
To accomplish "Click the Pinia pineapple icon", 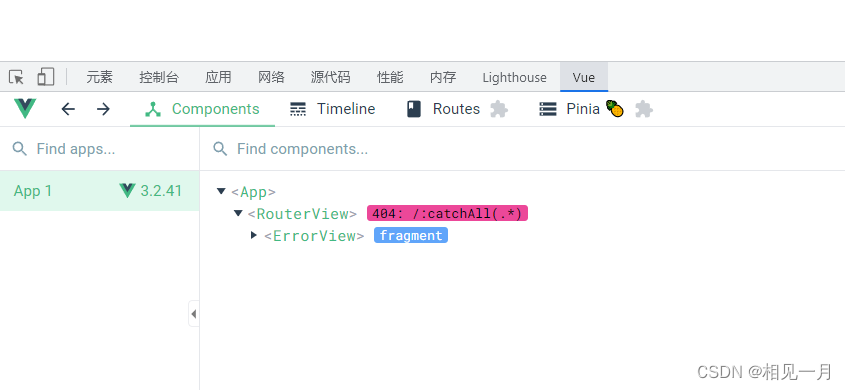I will coord(615,109).
